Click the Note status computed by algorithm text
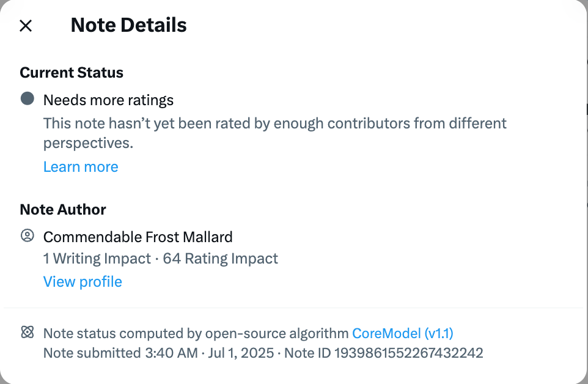588x384 pixels. pyautogui.click(x=196, y=333)
